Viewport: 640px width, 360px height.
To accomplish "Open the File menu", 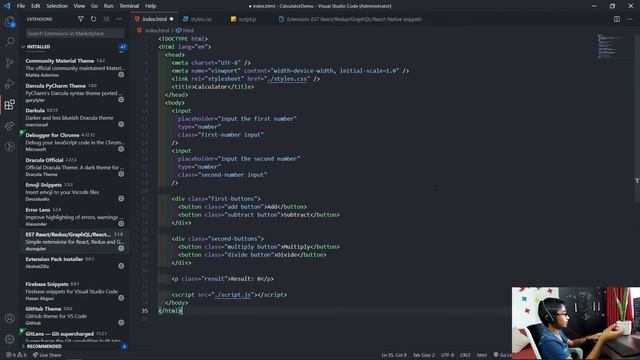I will (x=21, y=6).
